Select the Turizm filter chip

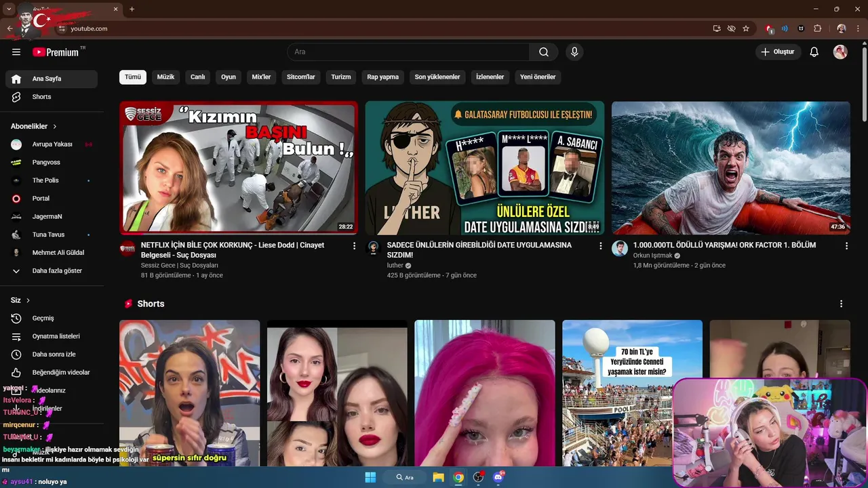click(x=341, y=77)
